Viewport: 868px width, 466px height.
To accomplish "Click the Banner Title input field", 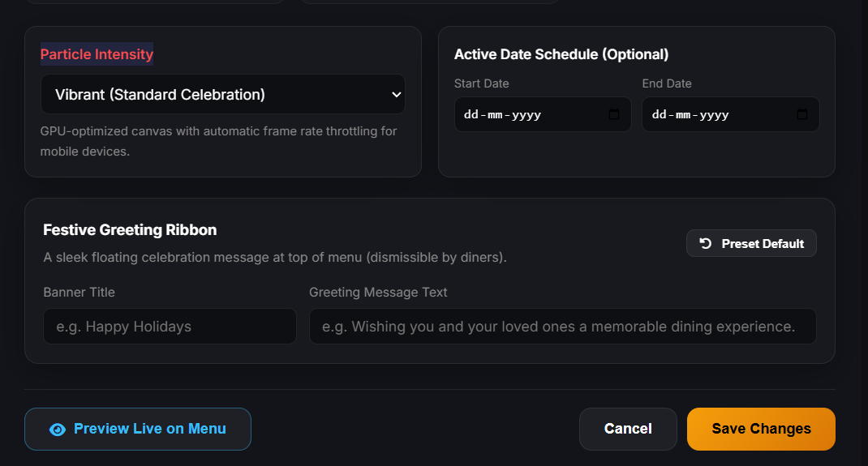I will [170, 326].
